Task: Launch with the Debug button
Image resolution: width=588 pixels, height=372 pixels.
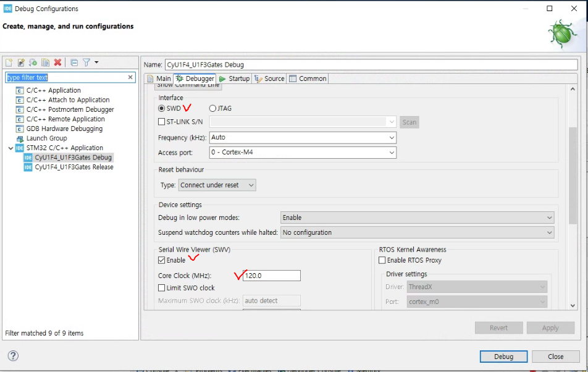Action: (503, 357)
